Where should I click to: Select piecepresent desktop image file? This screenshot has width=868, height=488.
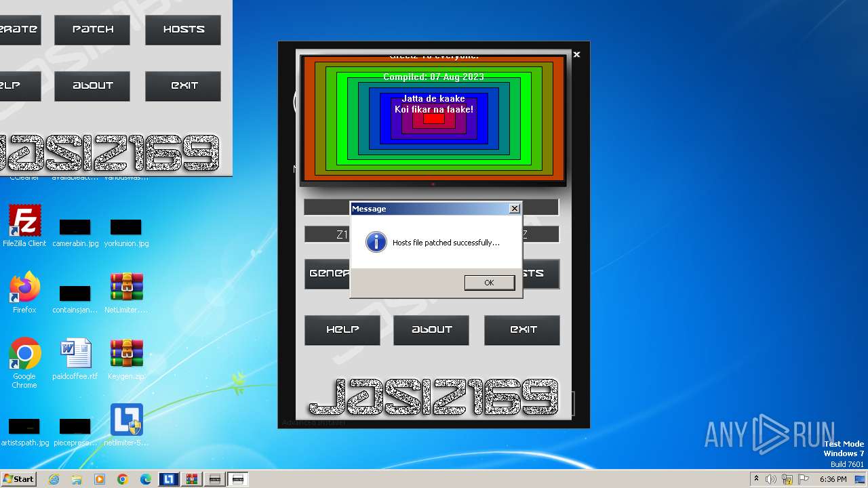pyautogui.click(x=75, y=431)
